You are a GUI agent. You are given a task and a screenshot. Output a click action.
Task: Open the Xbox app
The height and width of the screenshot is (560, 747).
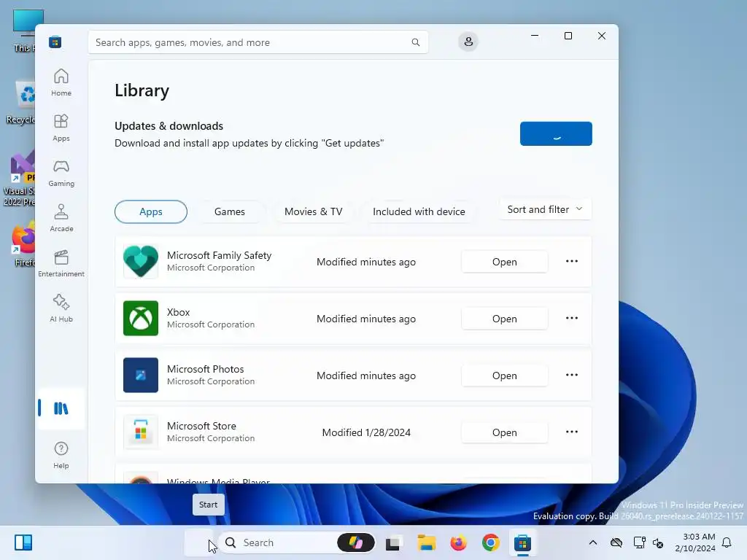point(505,319)
